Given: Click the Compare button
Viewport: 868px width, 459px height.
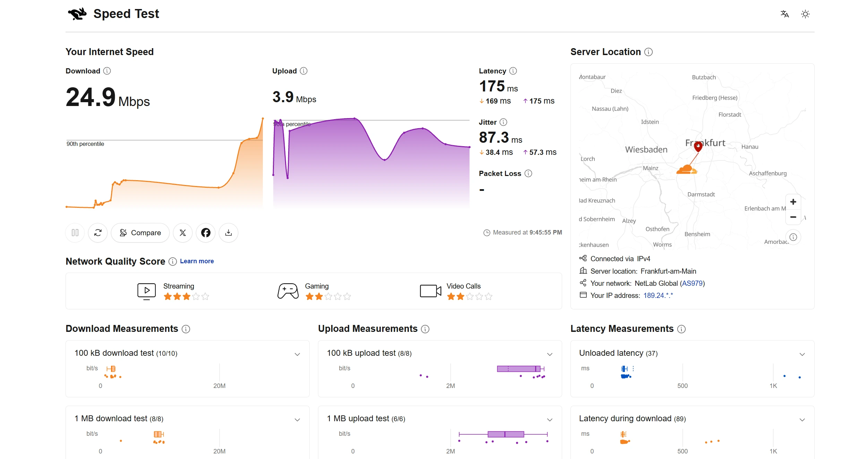Looking at the screenshot, I should pyautogui.click(x=140, y=233).
